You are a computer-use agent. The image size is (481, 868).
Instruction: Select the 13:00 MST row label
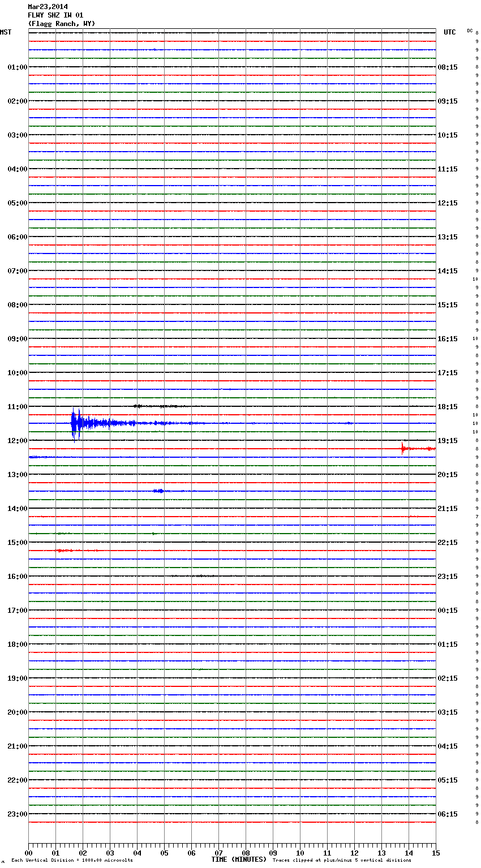tap(18, 474)
